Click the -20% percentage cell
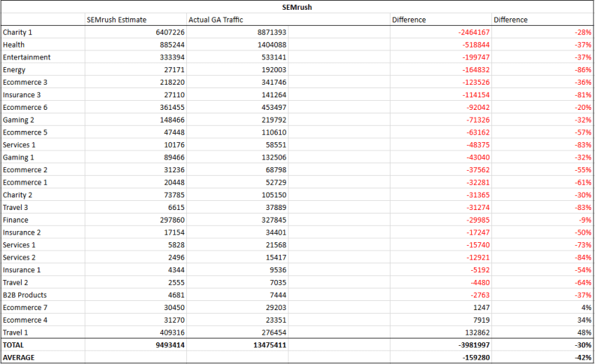 tap(542, 107)
